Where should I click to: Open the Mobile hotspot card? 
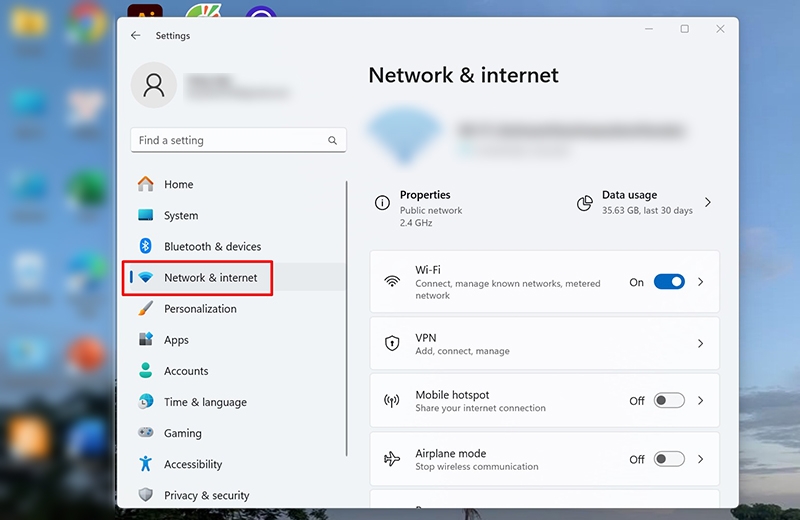[x=544, y=401]
